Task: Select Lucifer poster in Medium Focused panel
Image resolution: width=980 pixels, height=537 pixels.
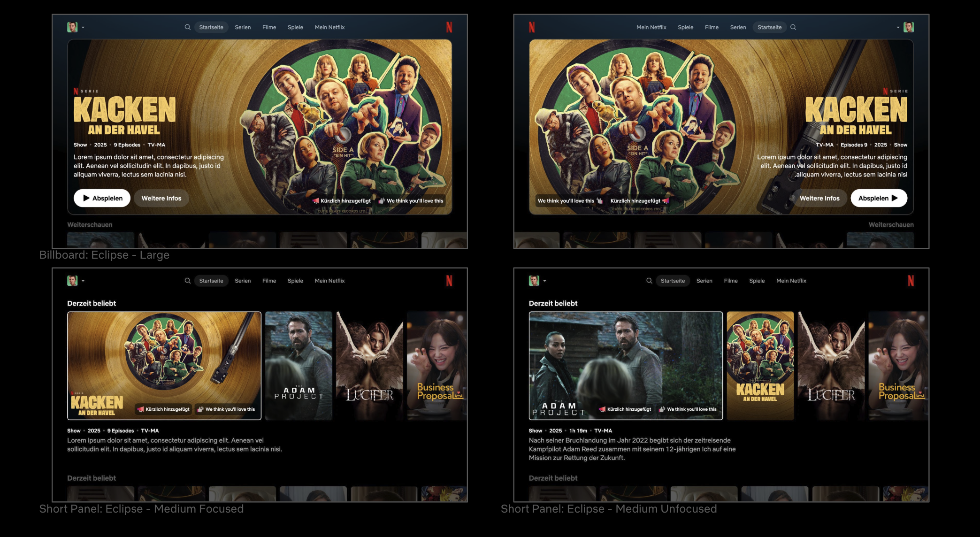Action: [369, 366]
